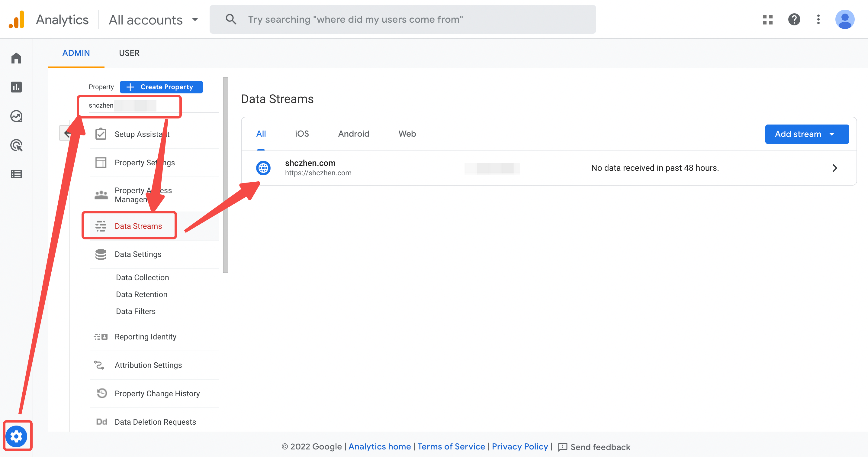
Task: Click the Analytics logo at top left
Action: pos(49,19)
